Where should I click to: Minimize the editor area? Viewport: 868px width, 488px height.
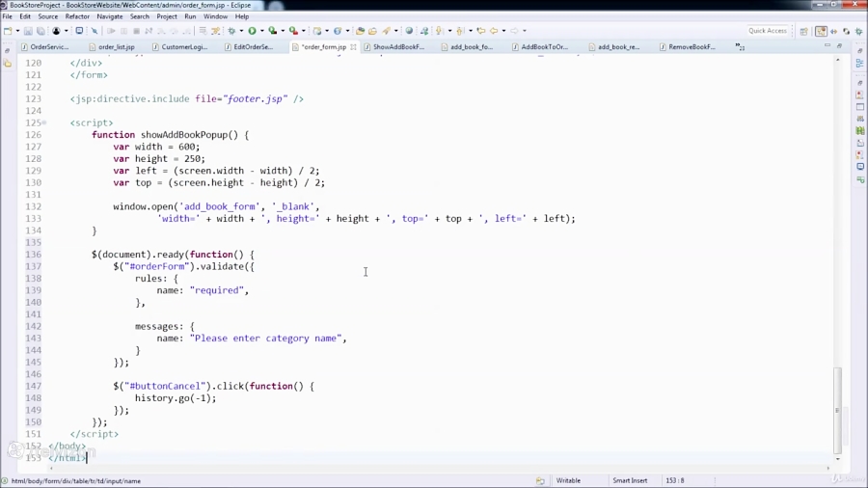click(827, 45)
